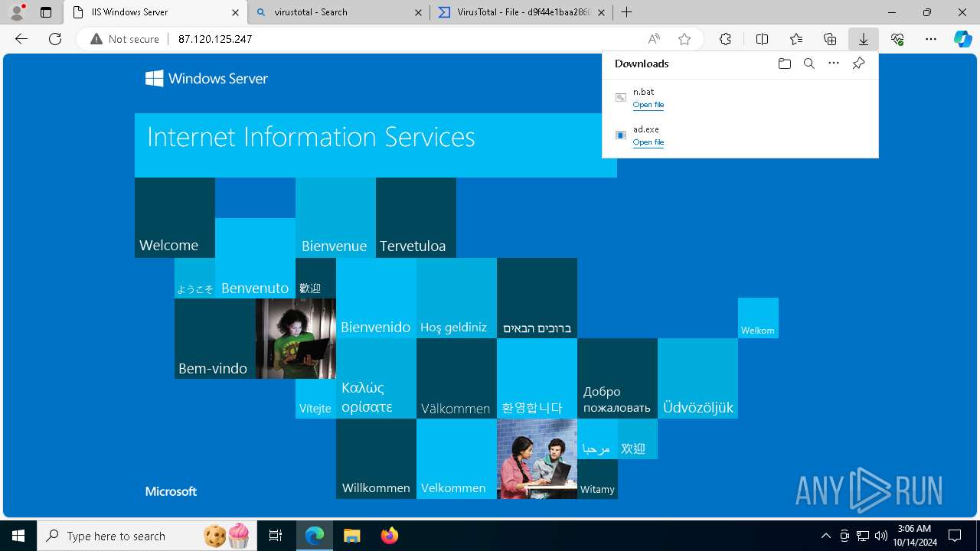Click the Benvenuto tile
The image size is (980, 551).
click(x=255, y=258)
